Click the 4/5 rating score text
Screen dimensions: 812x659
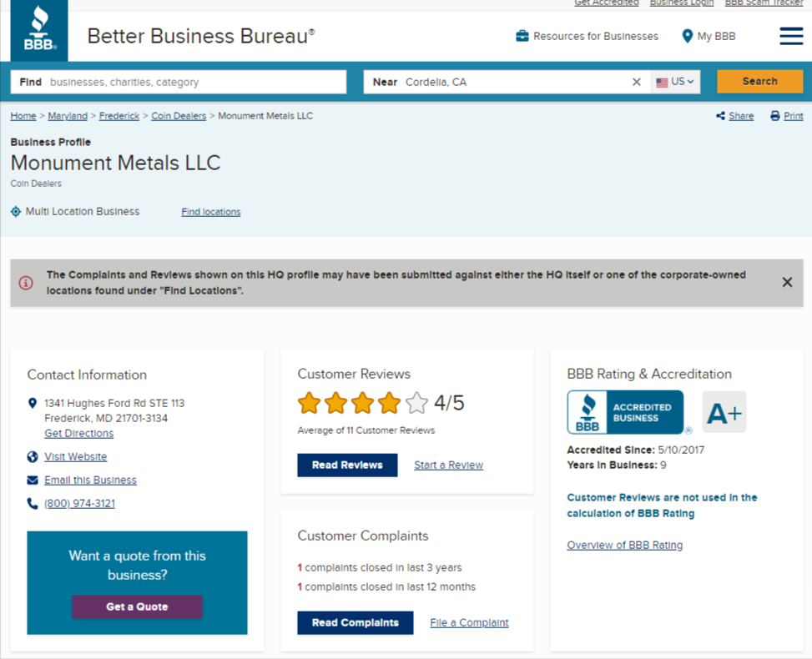(x=449, y=403)
